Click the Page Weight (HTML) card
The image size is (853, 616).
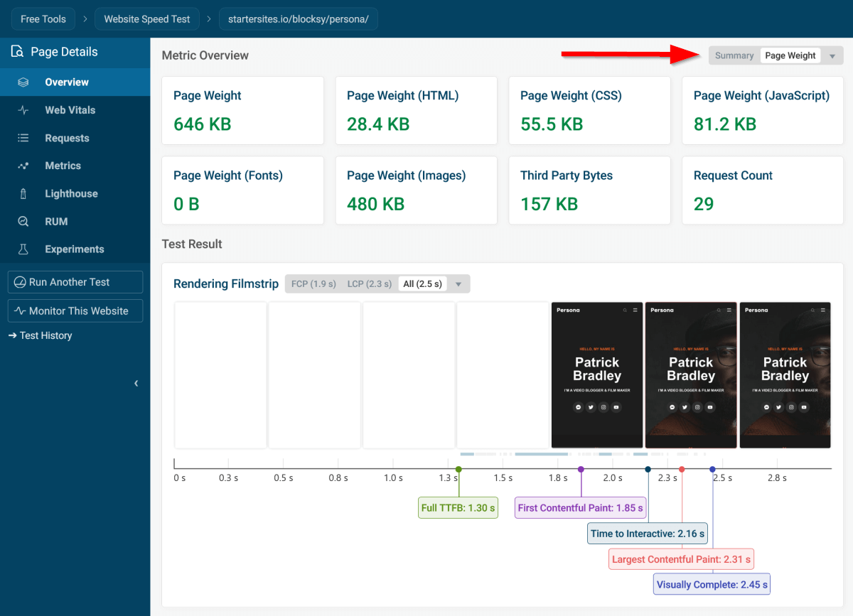[416, 111]
